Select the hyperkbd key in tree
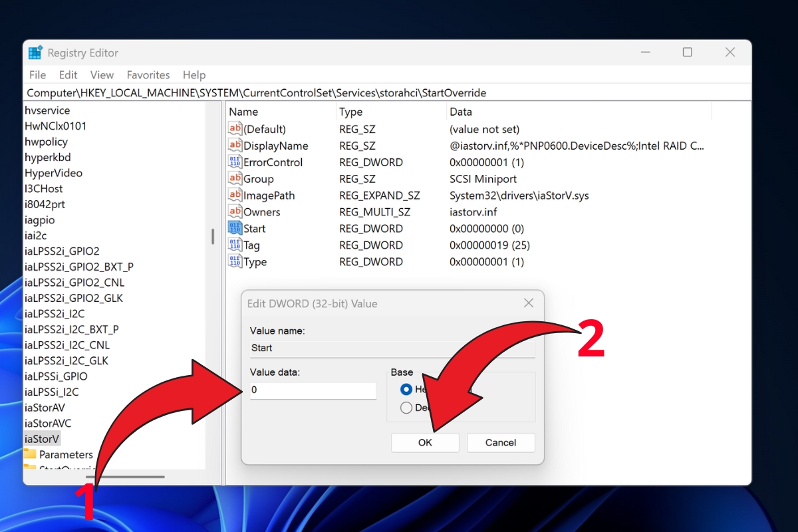 click(x=47, y=157)
